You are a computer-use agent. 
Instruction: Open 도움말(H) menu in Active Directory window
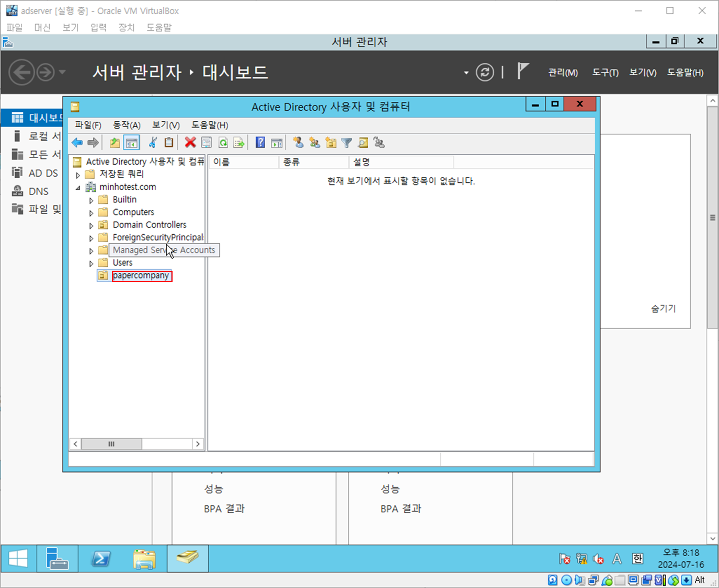point(210,125)
